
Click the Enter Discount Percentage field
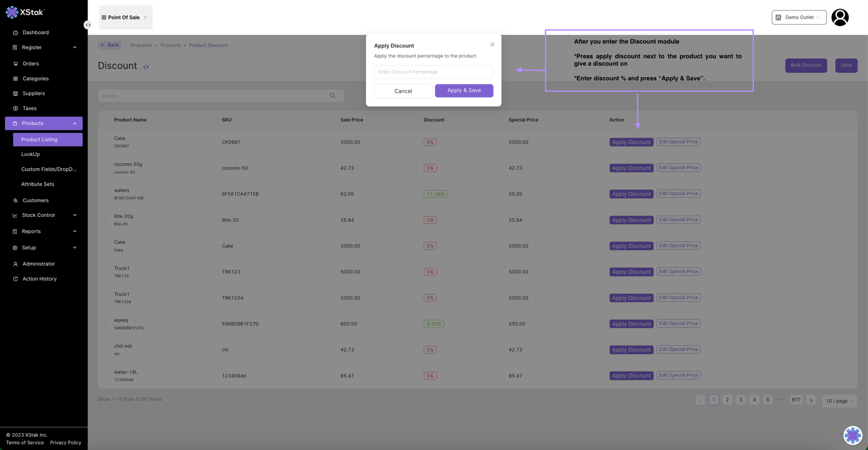[x=433, y=72]
